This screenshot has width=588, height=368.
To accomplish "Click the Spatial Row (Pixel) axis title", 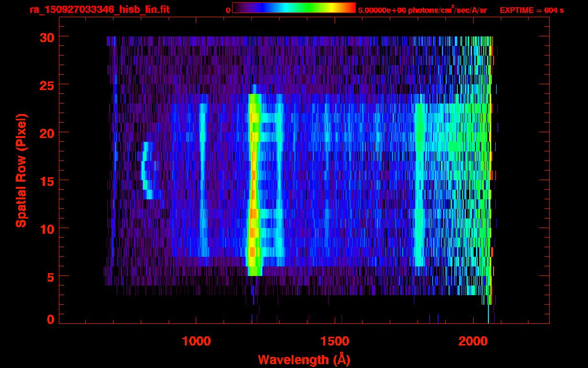I will pos(22,170).
